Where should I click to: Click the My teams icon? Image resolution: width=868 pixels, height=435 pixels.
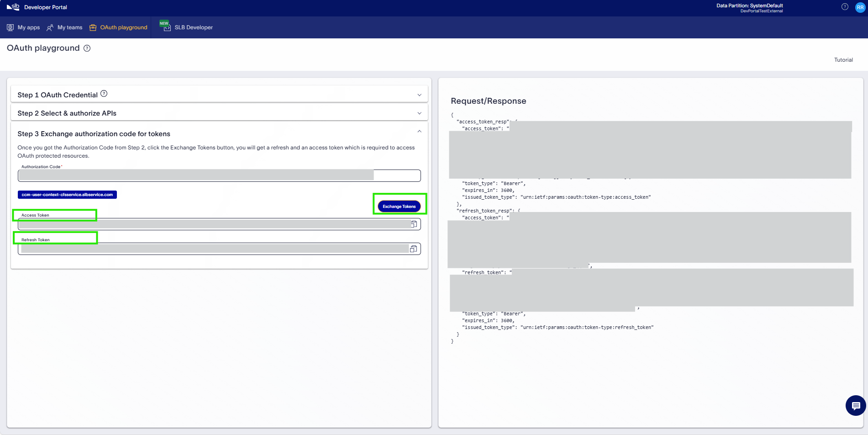pyautogui.click(x=50, y=27)
